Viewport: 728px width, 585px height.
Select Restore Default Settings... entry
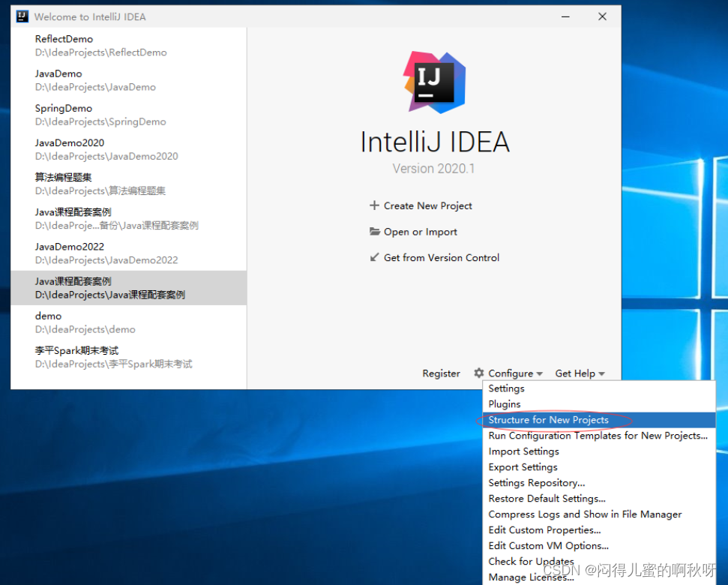click(x=599, y=499)
